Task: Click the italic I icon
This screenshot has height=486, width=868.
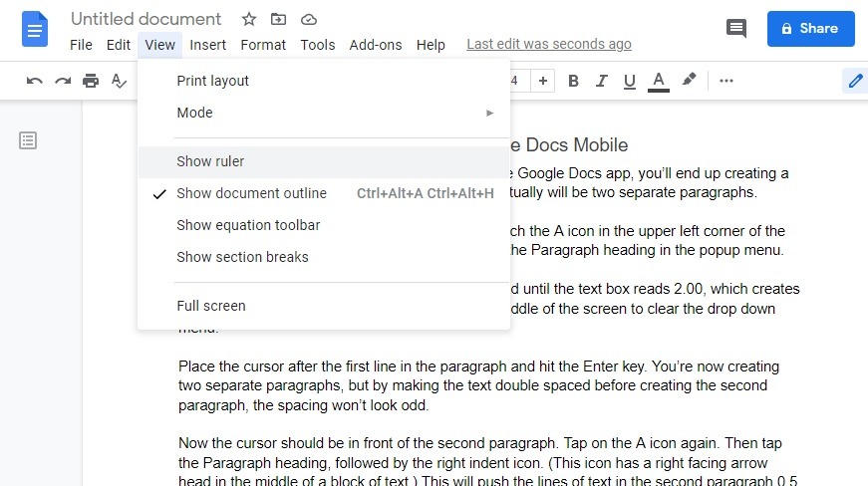Action: pos(601,81)
